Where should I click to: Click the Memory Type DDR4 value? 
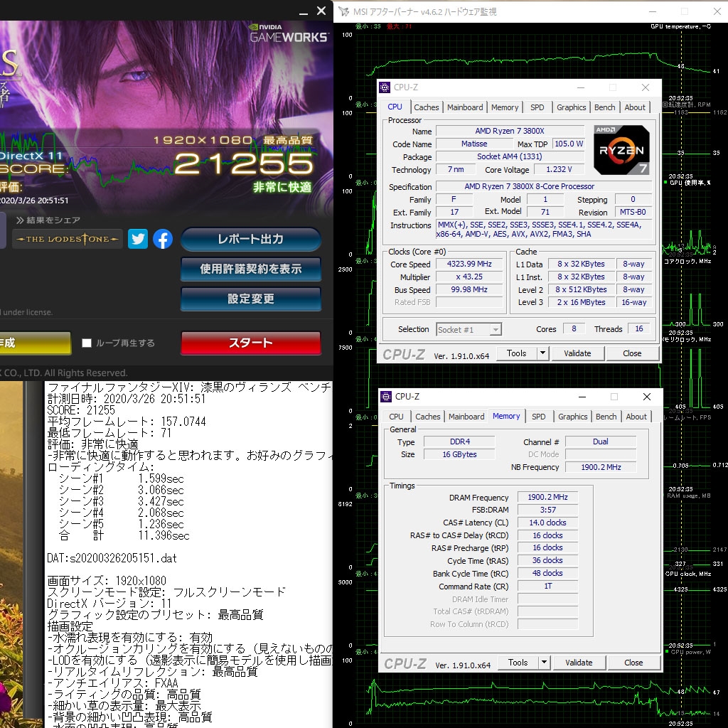click(460, 442)
